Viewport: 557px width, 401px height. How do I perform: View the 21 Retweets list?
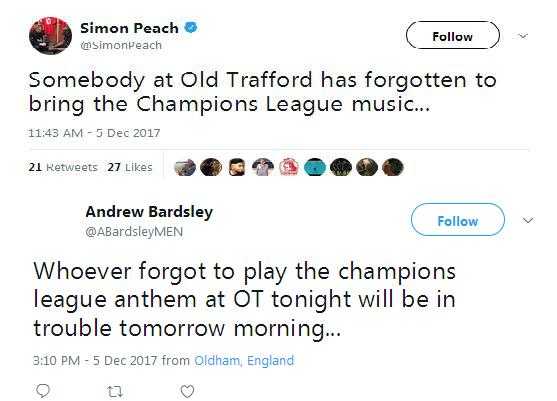click(63, 167)
